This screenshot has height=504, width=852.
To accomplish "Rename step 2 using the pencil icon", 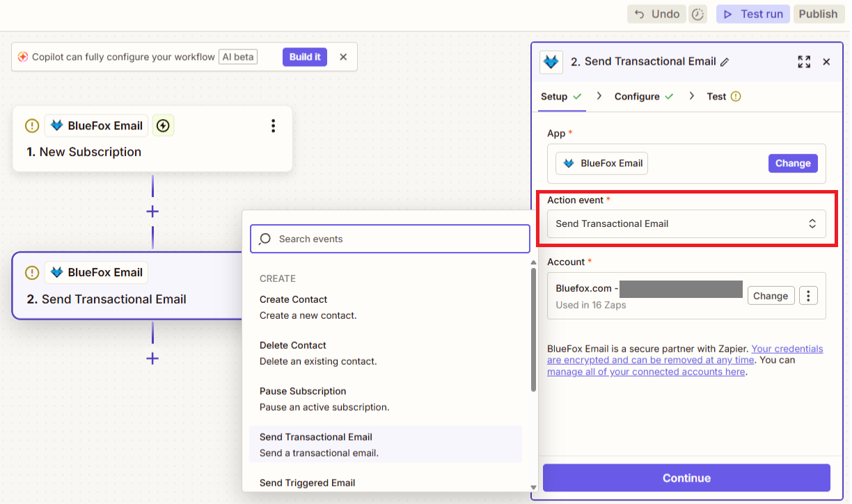I will click(x=725, y=61).
